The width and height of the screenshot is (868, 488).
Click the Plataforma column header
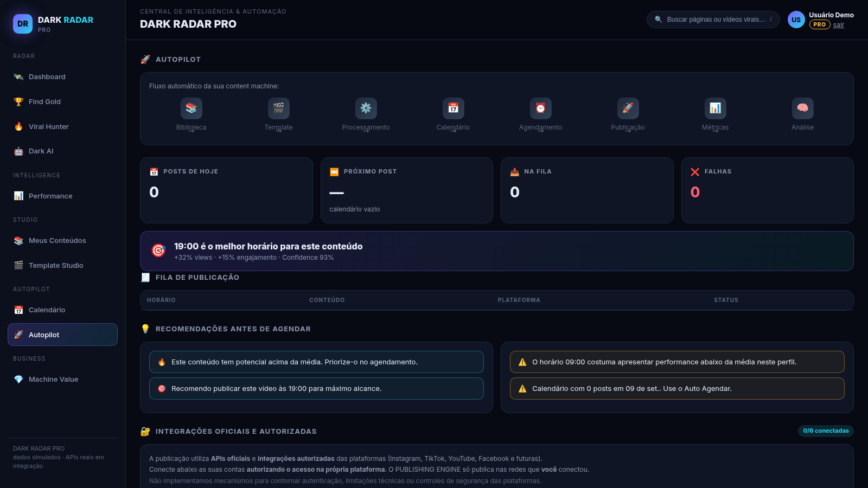click(x=519, y=300)
